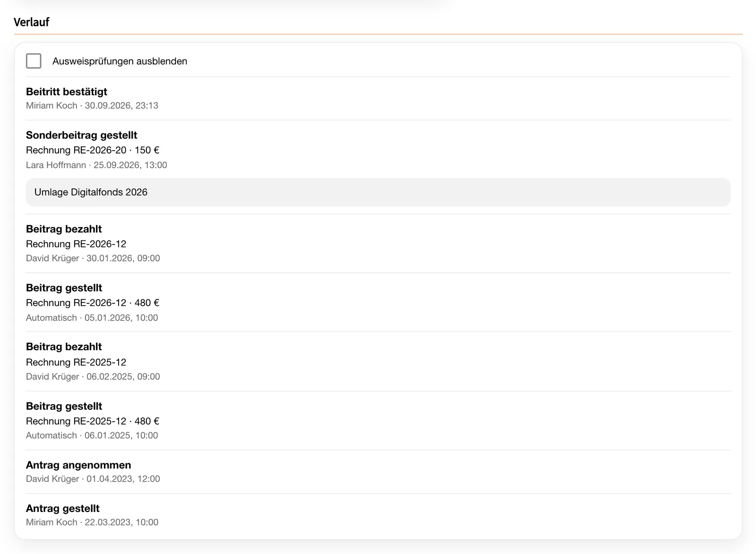This screenshot has width=756, height=554.
Task: Click invoice RE-2026-12 for 480 €
Action: click(93, 303)
